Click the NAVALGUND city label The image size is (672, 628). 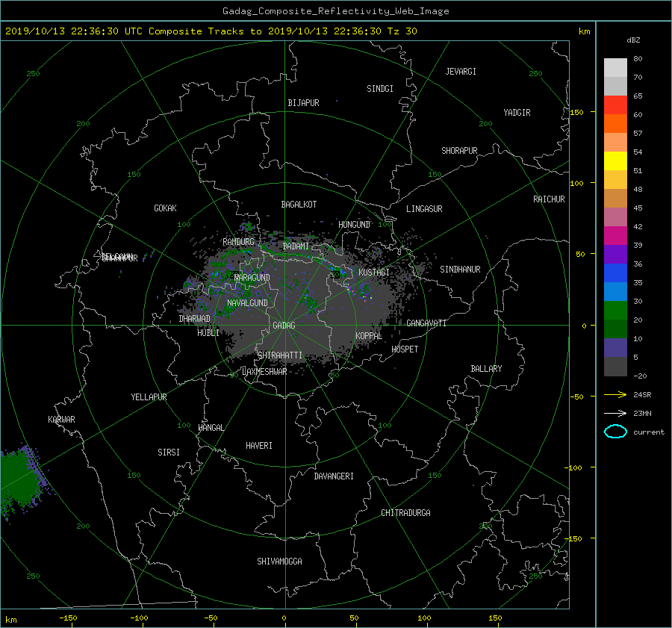click(247, 303)
